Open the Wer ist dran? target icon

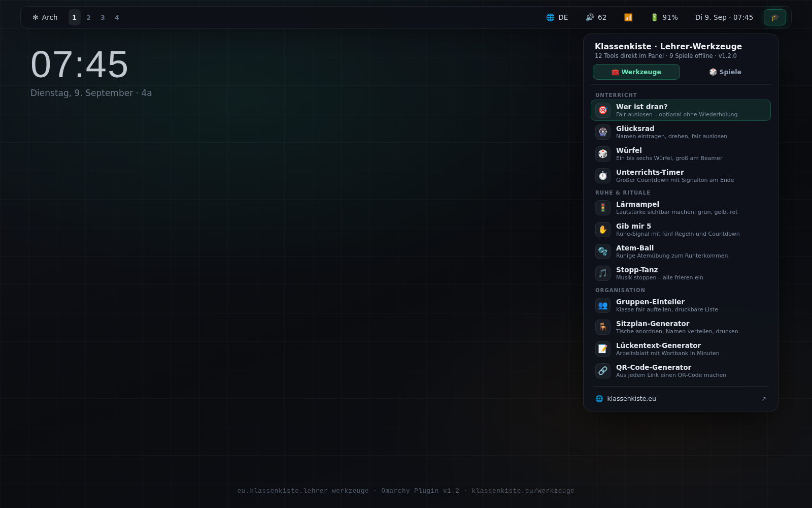tap(603, 110)
